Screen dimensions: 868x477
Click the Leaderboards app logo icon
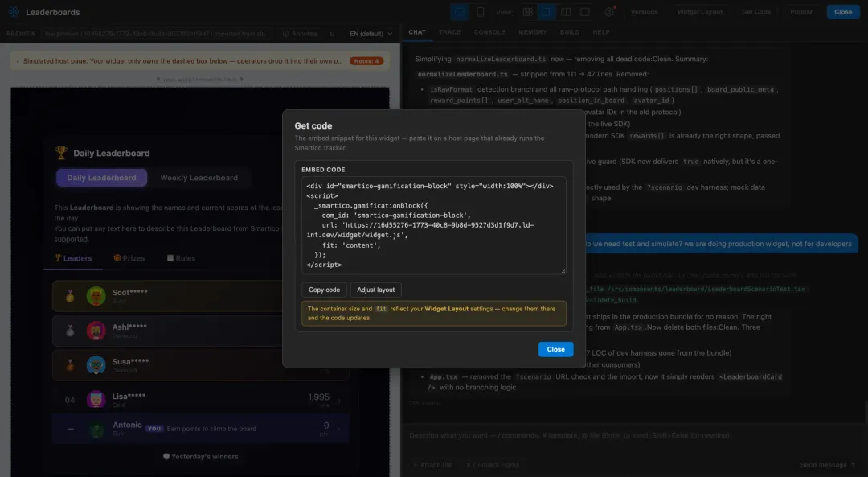14,11
